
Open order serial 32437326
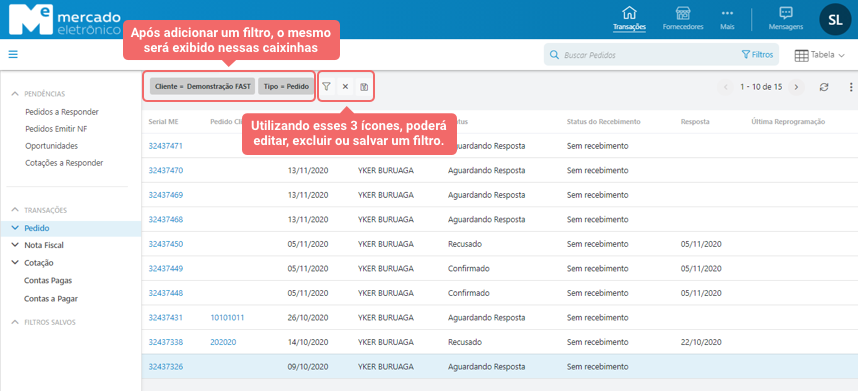166,366
